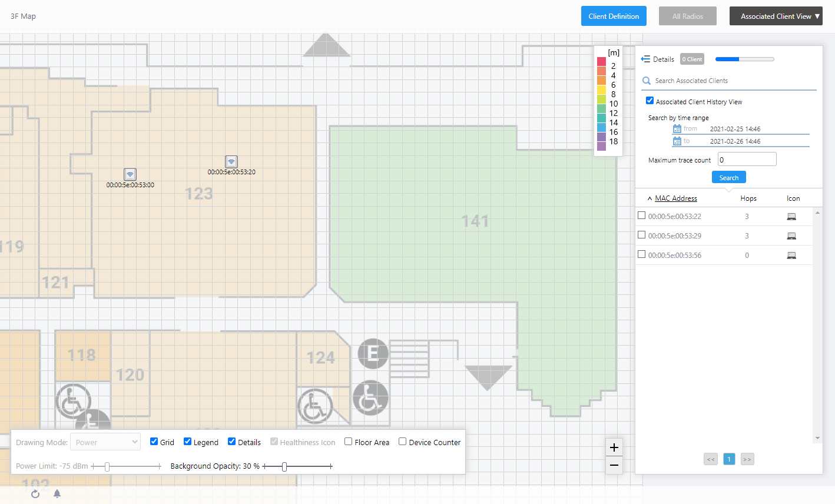The width and height of the screenshot is (835, 504).
Task: Click the 'to' date calendar icon
Action: click(x=677, y=141)
